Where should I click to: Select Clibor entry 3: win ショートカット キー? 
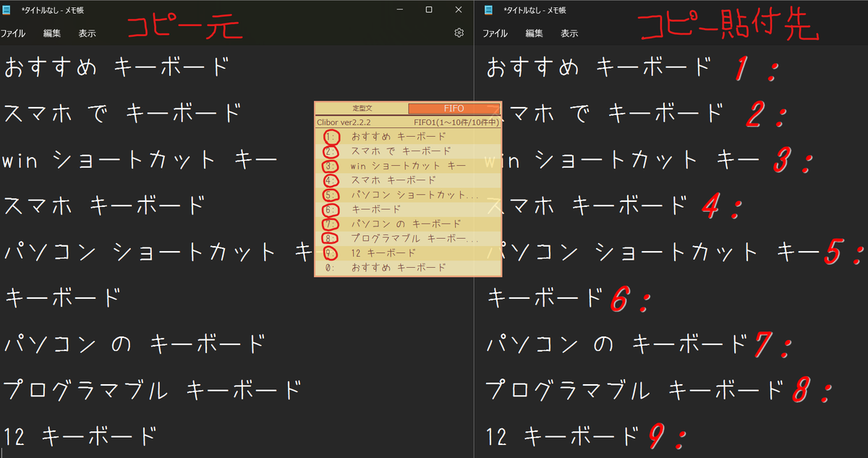point(408,166)
